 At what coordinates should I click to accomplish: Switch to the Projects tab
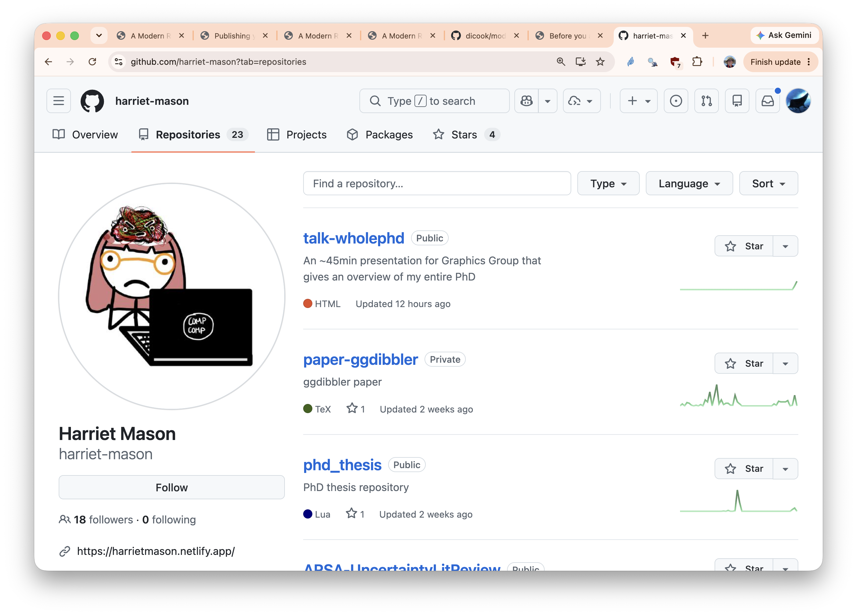click(297, 134)
